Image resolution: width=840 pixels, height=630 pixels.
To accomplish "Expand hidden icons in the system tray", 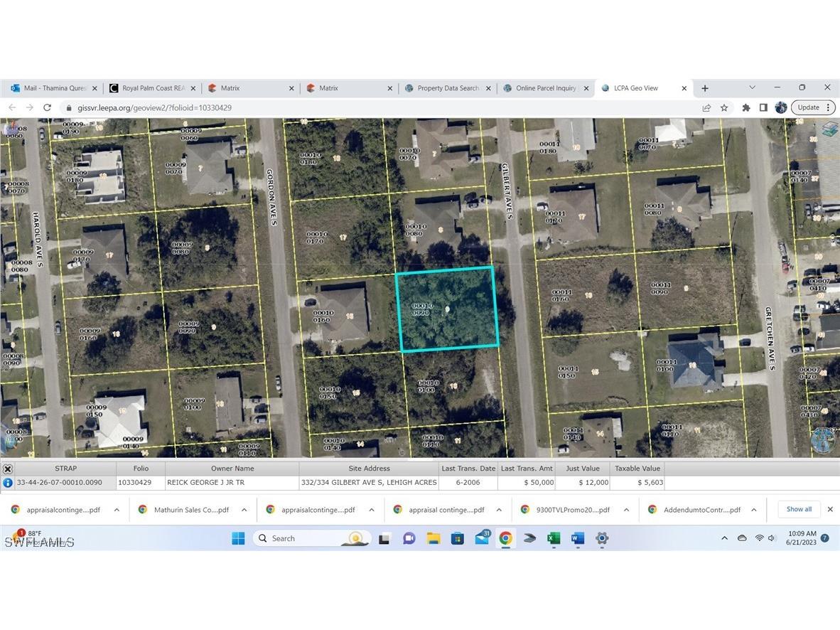I will click(x=724, y=538).
